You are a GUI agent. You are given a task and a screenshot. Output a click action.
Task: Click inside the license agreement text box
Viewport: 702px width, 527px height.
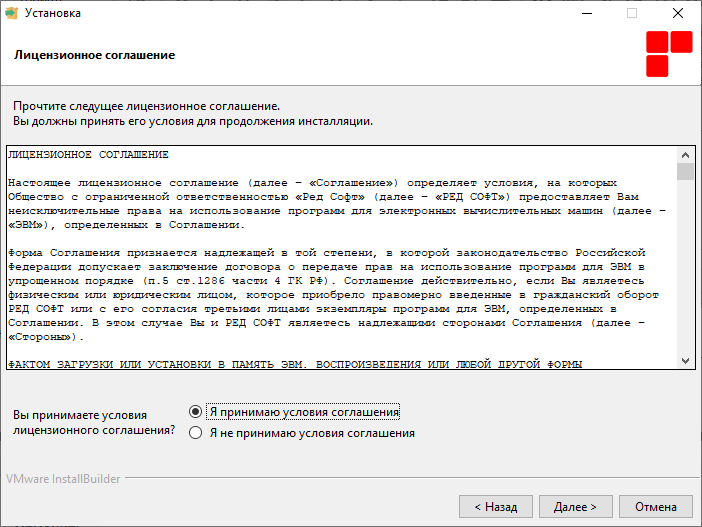[342, 257]
